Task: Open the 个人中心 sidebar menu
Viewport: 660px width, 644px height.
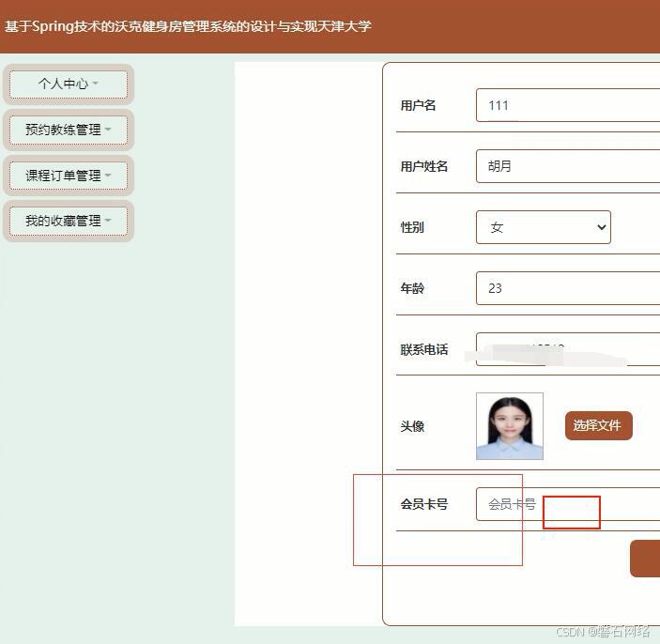Action: [x=69, y=84]
